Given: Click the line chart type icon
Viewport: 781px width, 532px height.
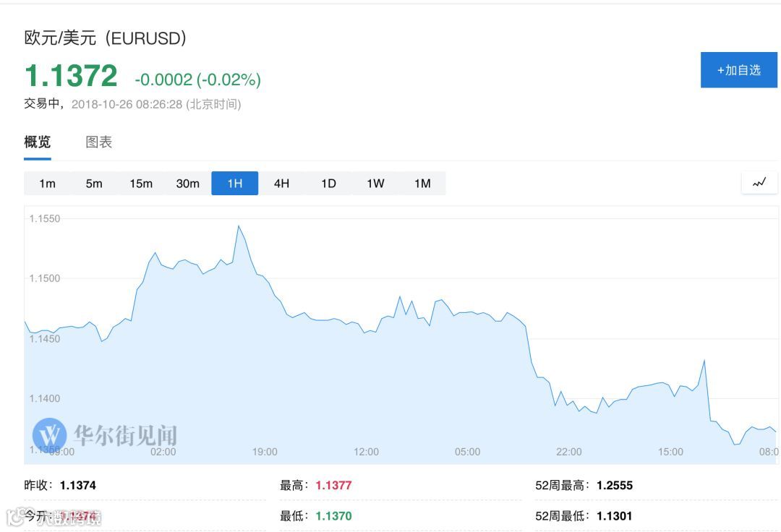Looking at the screenshot, I should coord(759,183).
